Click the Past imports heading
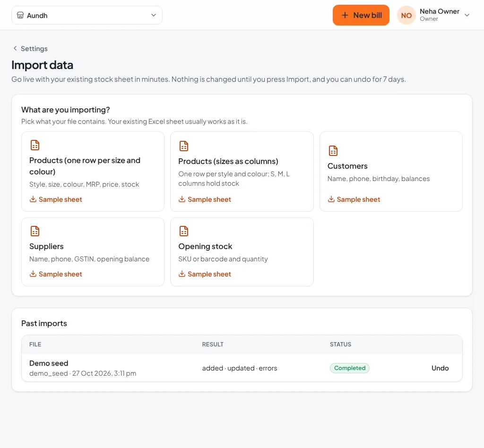The width and height of the screenshot is (484, 448). pos(44,323)
